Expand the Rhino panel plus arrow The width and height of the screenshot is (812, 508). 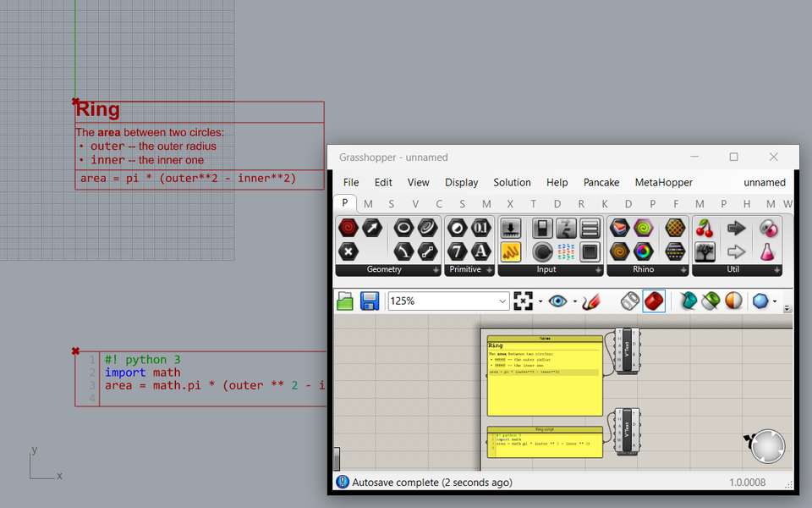click(x=683, y=270)
